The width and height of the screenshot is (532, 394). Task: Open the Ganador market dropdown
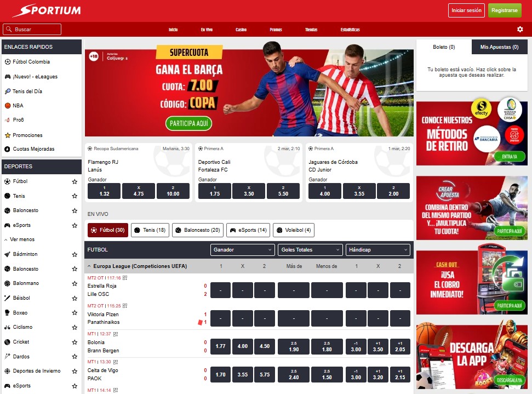(242, 250)
